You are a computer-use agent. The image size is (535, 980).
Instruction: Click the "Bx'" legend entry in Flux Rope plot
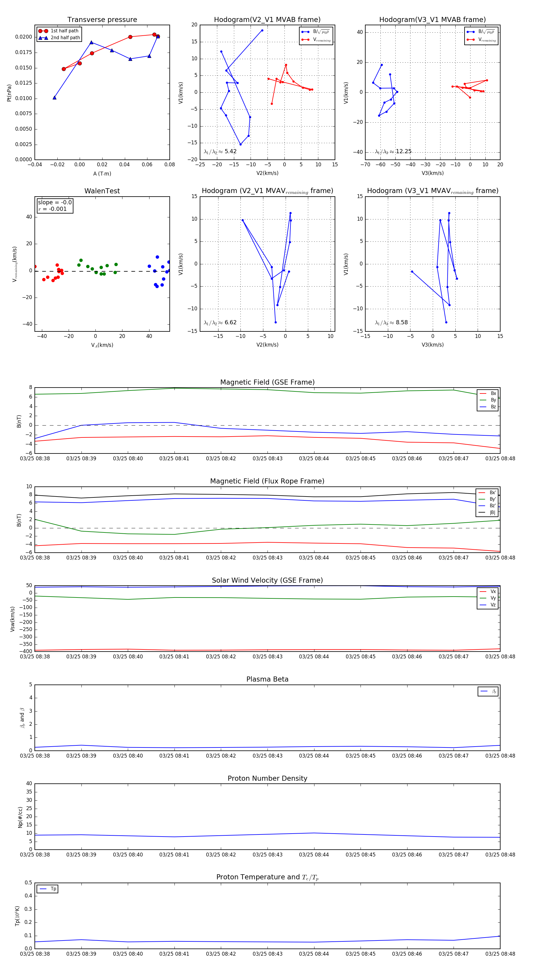487,493
